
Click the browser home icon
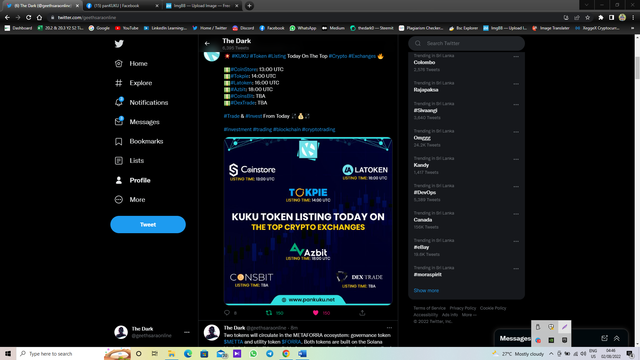click(39, 18)
